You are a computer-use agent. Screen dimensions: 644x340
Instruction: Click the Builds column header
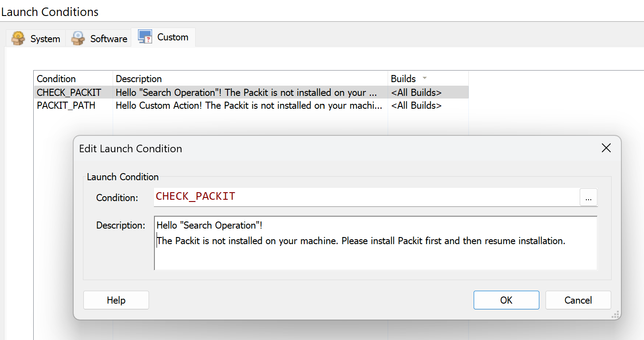click(x=428, y=79)
